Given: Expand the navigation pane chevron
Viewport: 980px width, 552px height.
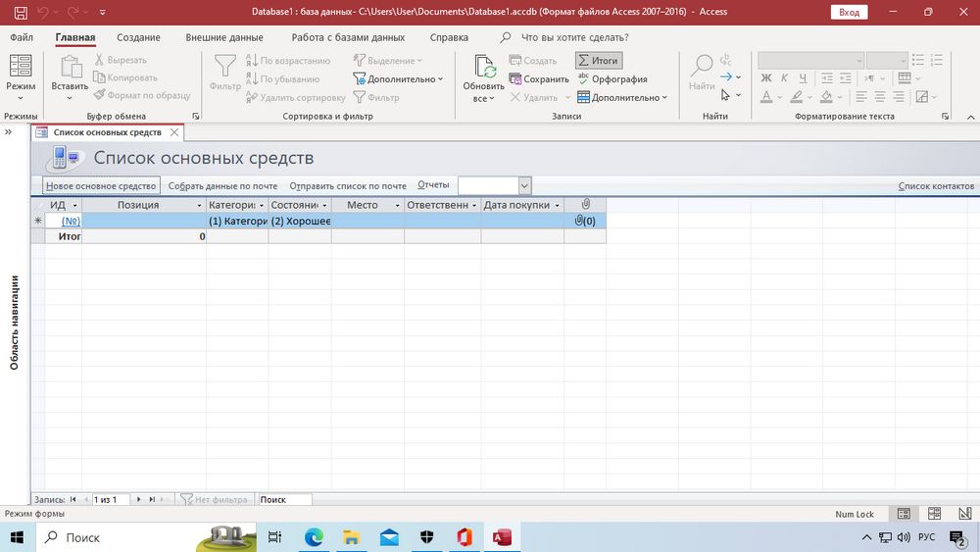Looking at the screenshot, I should 8,132.
